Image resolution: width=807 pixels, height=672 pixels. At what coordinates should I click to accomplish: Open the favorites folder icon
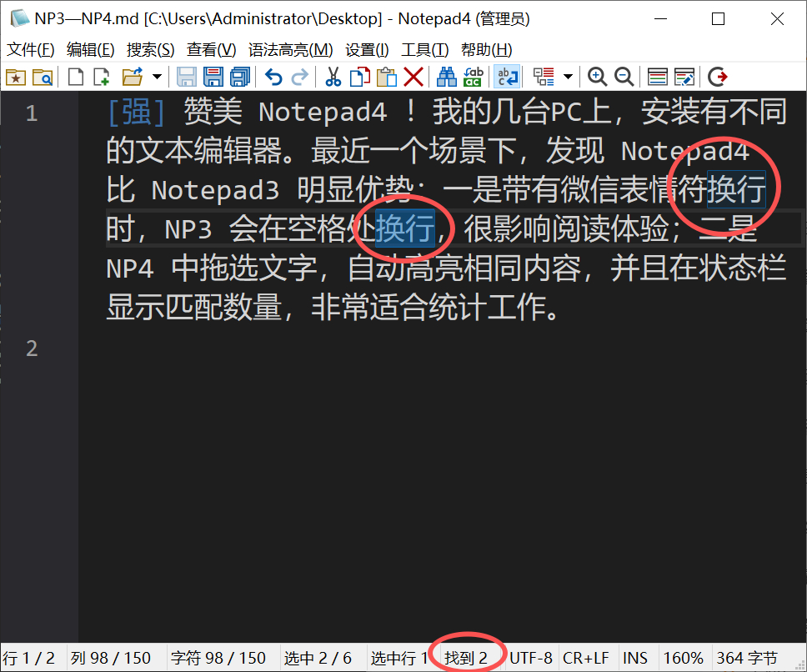16,78
